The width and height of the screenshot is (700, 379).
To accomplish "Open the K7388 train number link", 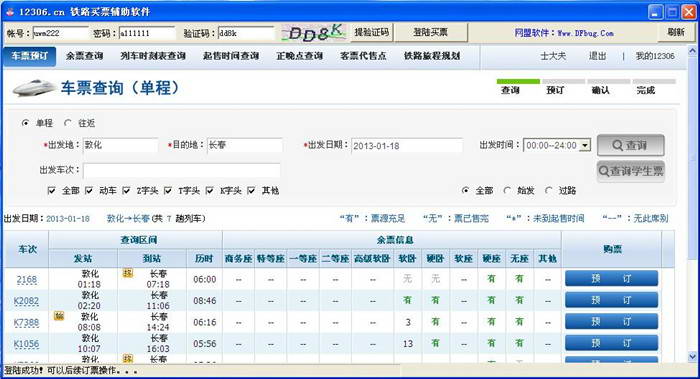I will pos(26,322).
